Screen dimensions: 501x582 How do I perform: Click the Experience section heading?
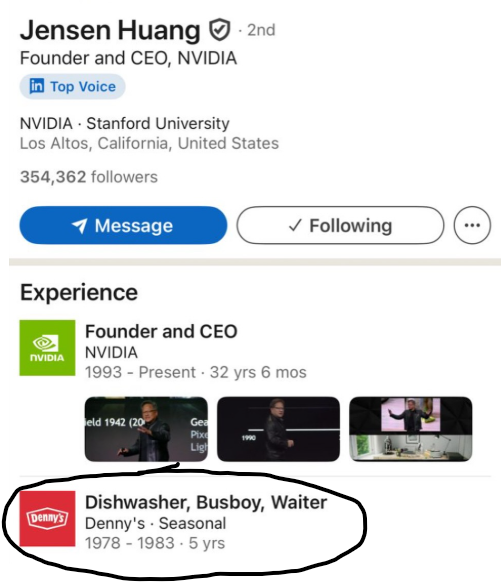(x=79, y=292)
